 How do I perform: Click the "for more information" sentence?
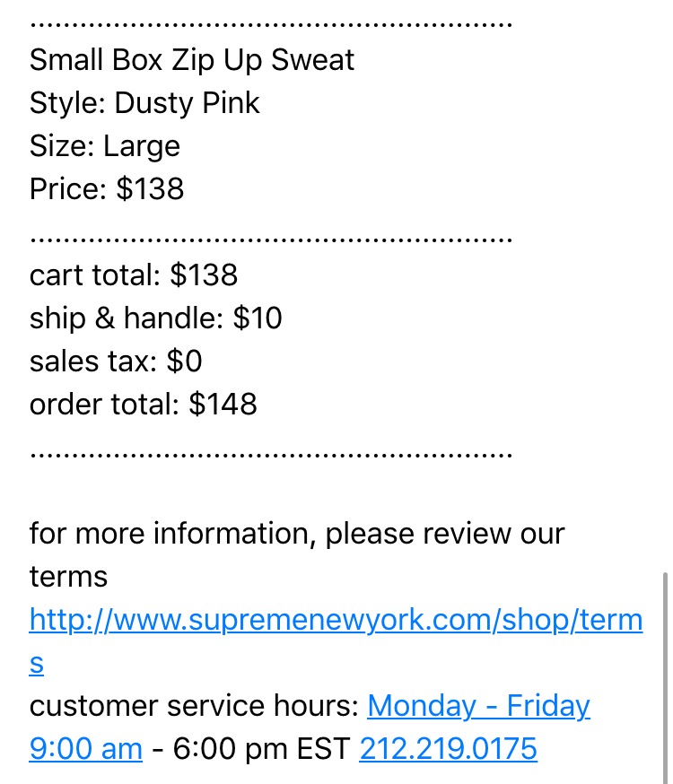[x=297, y=534]
